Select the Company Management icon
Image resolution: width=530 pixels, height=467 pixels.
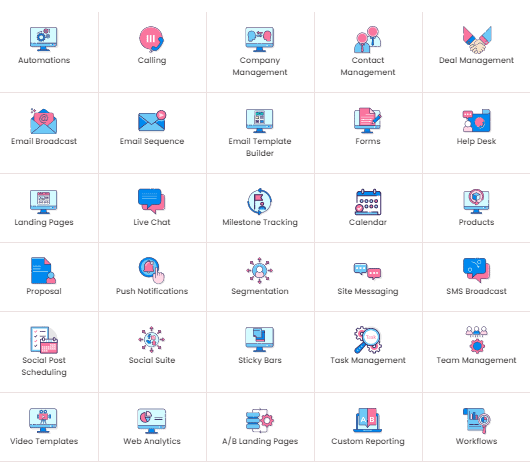tap(259, 39)
